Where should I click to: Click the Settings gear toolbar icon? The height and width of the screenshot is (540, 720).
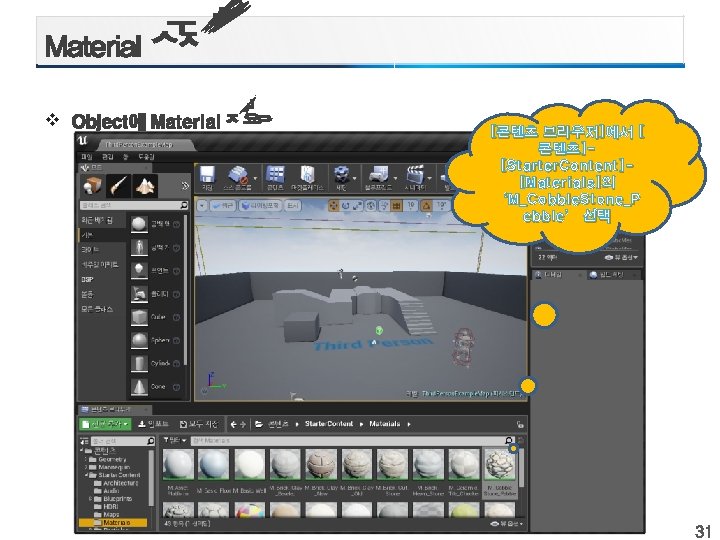click(341, 175)
